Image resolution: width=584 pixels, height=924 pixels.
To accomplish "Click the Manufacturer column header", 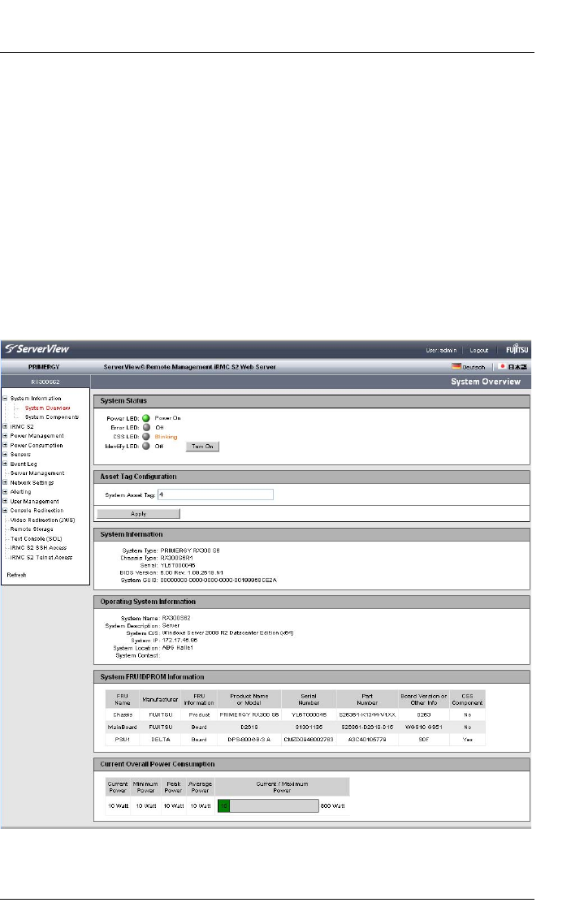I will pyautogui.click(x=160, y=699).
